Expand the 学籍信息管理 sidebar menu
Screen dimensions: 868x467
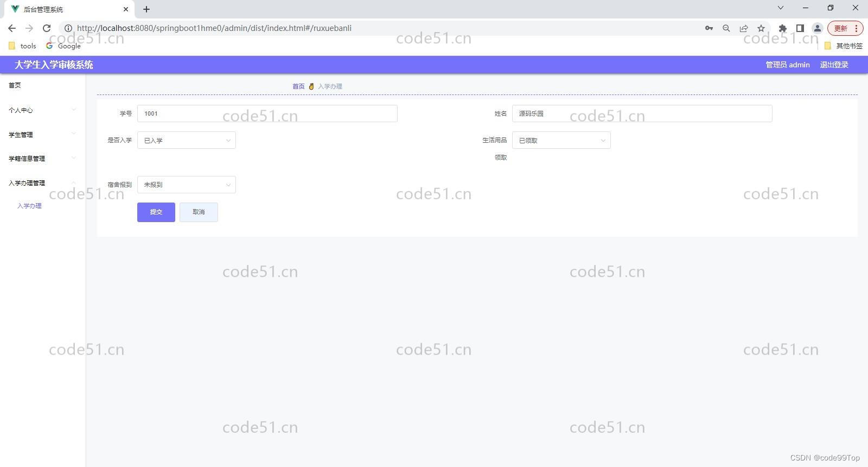(42, 159)
